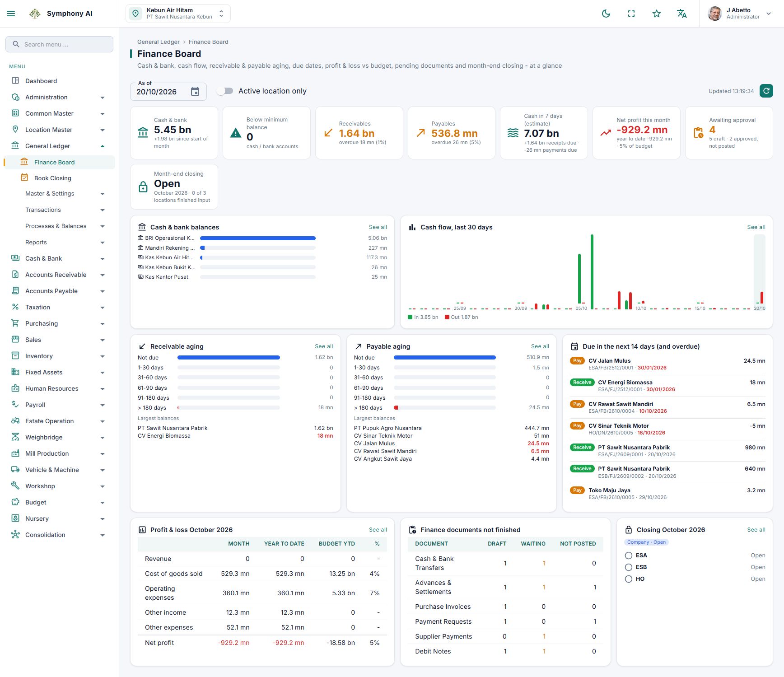784x677 pixels.
Task: Click the As of date field
Action: click(168, 92)
